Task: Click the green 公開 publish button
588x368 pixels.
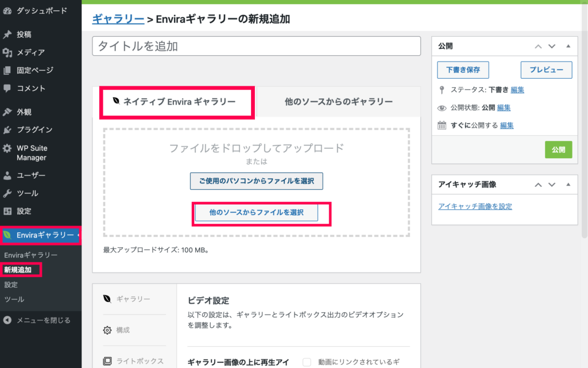Action: [558, 149]
